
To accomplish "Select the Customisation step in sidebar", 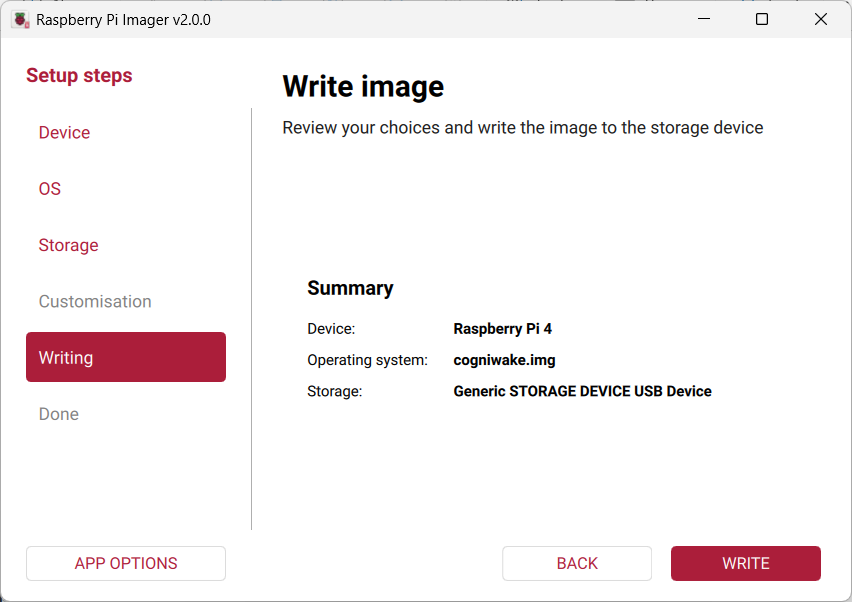I will (95, 301).
